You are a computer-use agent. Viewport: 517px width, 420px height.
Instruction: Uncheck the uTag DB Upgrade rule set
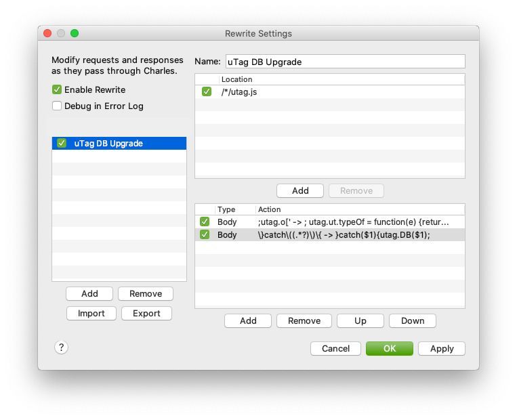coord(62,143)
